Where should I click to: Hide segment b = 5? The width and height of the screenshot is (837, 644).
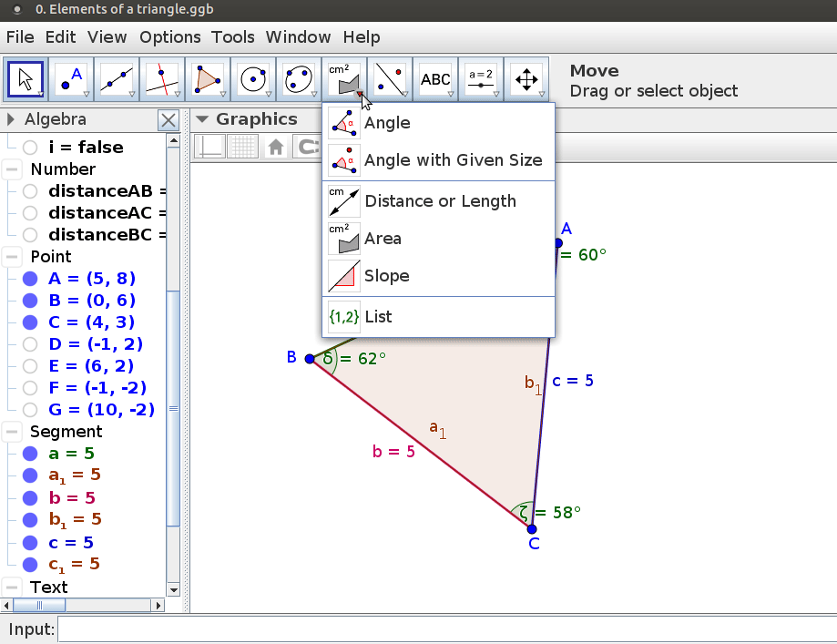(x=30, y=498)
